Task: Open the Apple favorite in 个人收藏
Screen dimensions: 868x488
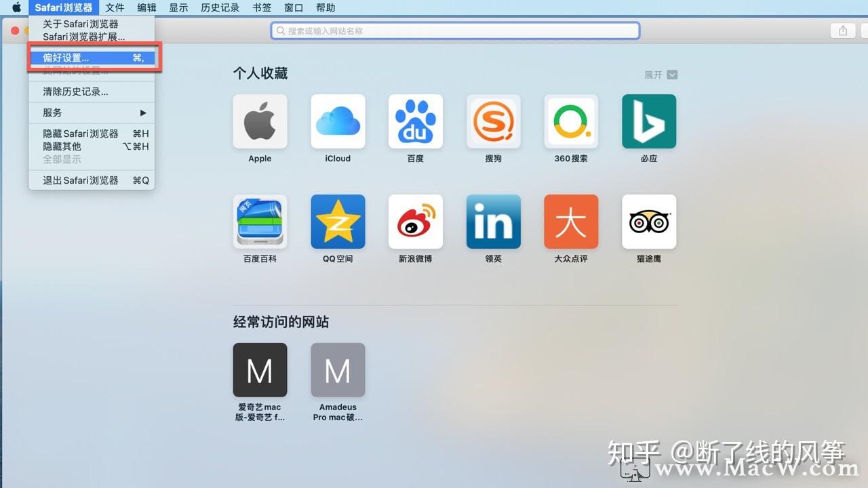Action: click(260, 121)
